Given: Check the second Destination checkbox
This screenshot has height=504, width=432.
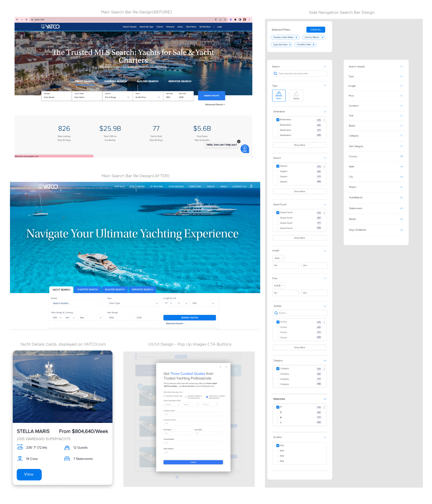Looking at the screenshot, I should 278,125.
